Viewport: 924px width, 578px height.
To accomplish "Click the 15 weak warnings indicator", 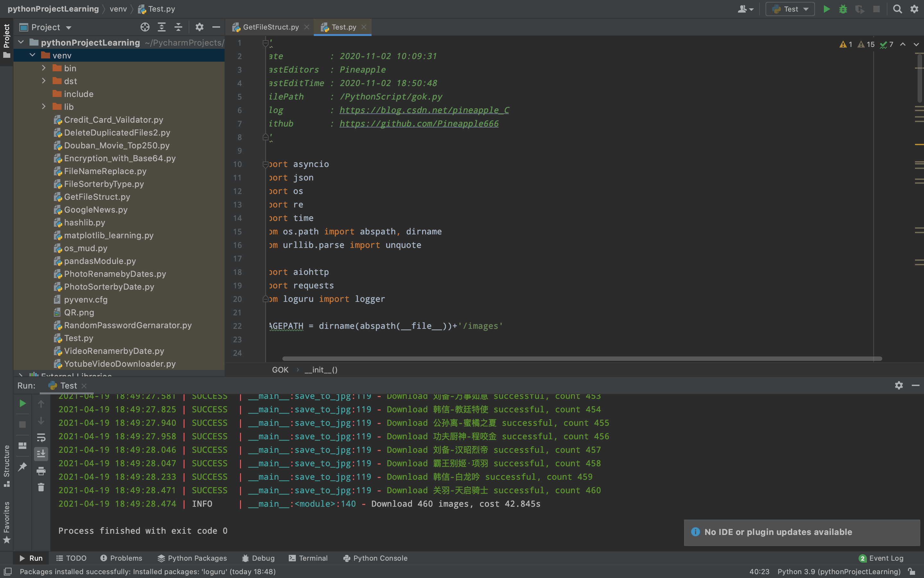I will pos(866,44).
